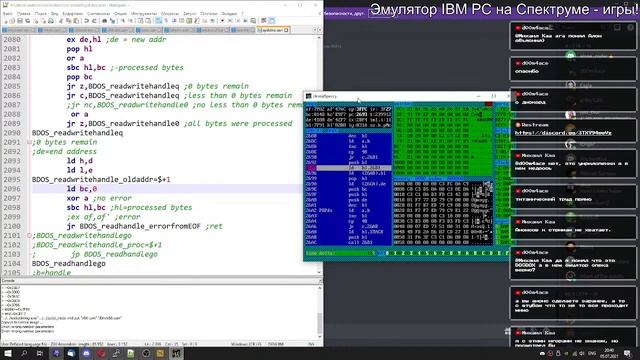Click line number 2096 in margin

tap(12, 189)
